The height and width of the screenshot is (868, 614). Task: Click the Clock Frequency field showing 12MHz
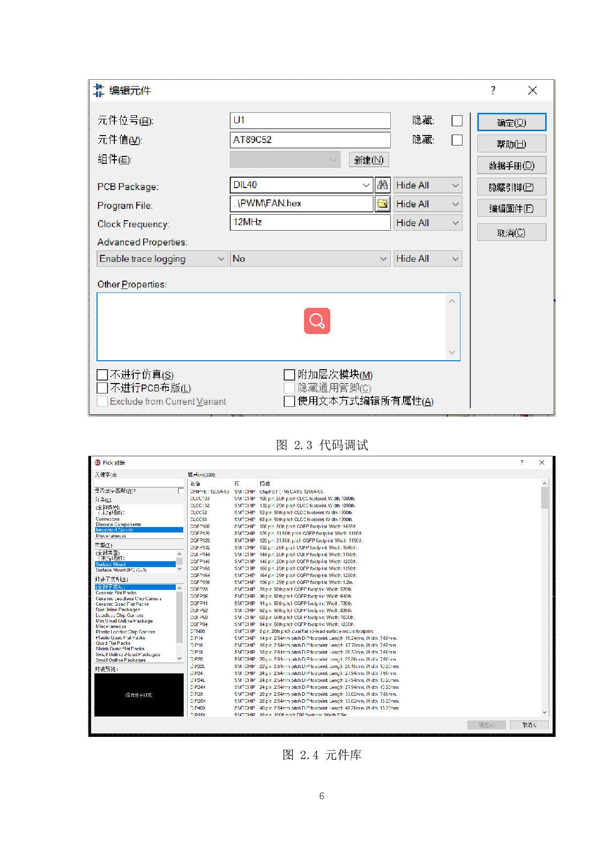310,222
